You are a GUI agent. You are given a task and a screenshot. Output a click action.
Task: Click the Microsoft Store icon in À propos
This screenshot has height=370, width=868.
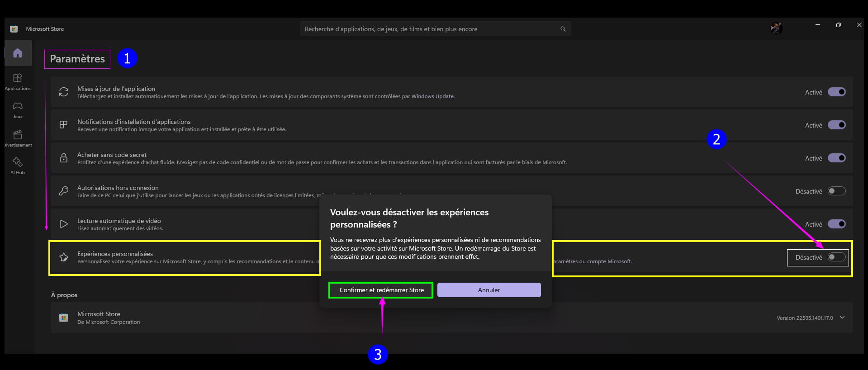(64, 318)
